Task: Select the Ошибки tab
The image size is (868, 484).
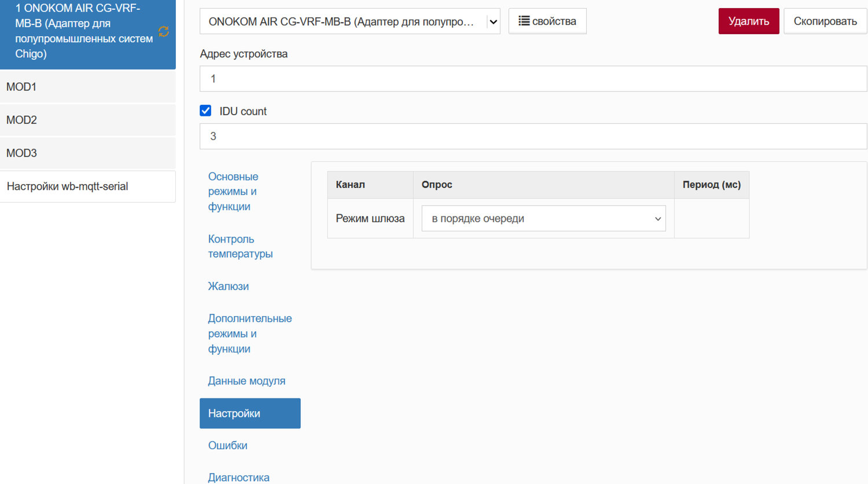Action: [x=228, y=445]
